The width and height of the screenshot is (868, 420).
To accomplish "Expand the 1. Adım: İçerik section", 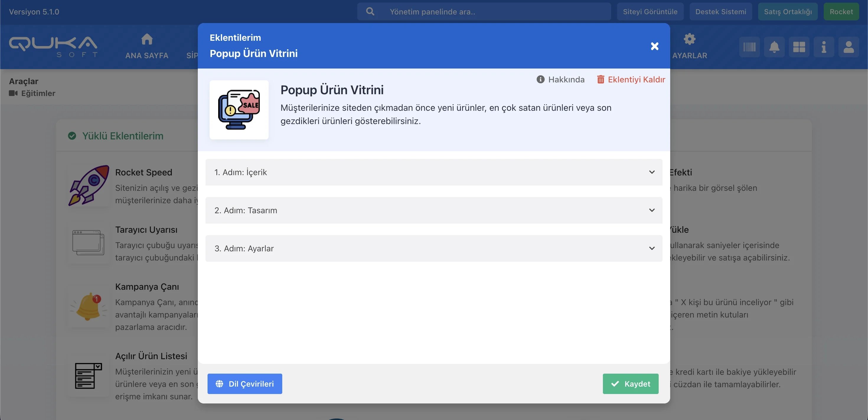I will click(x=434, y=172).
